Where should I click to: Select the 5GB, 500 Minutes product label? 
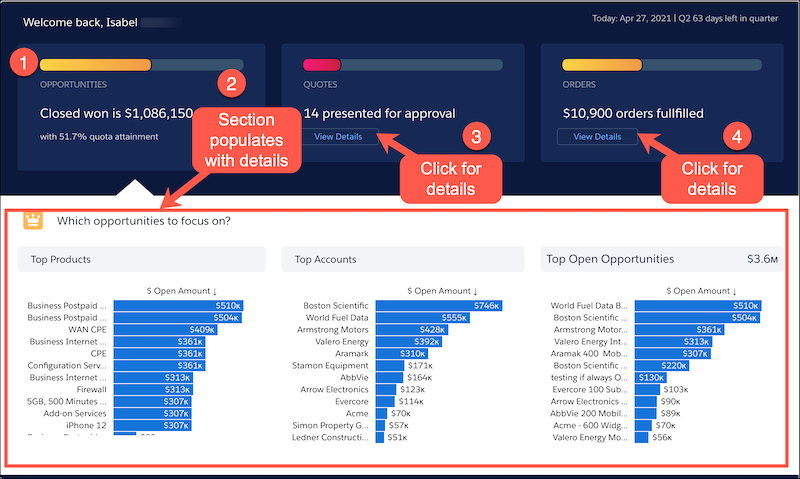tap(66, 401)
